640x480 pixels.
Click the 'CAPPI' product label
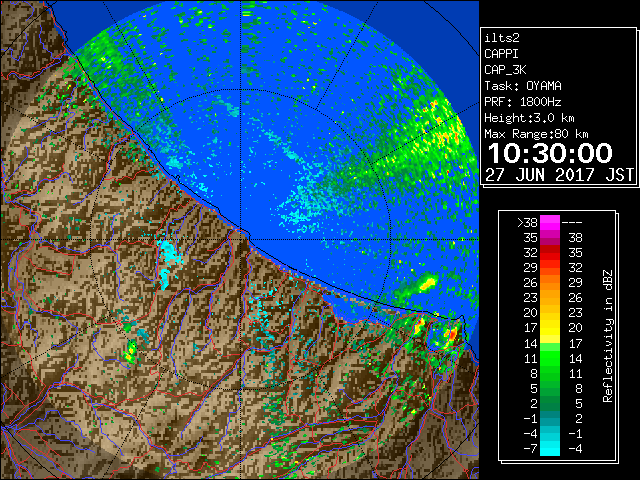pyautogui.click(x=501, y=54)
